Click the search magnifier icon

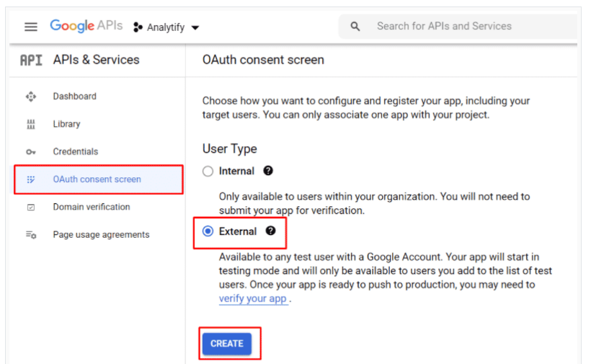point(355,27)
